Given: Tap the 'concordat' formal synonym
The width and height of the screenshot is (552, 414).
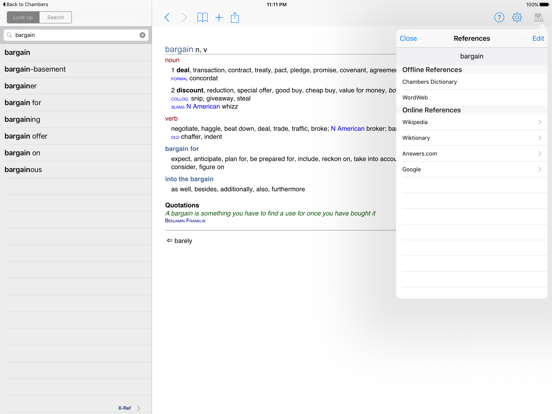Looking at the screenshot, I should click(203, 78).
